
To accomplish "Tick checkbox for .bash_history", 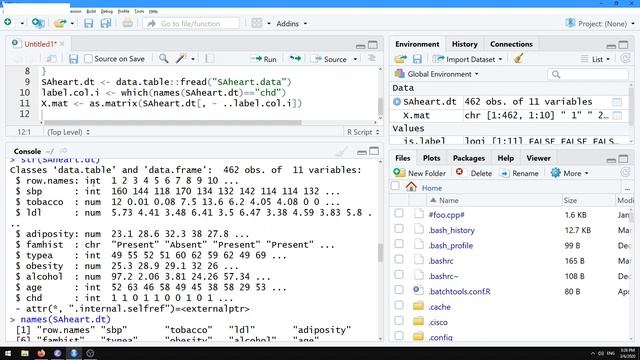I will click(399, 229).
